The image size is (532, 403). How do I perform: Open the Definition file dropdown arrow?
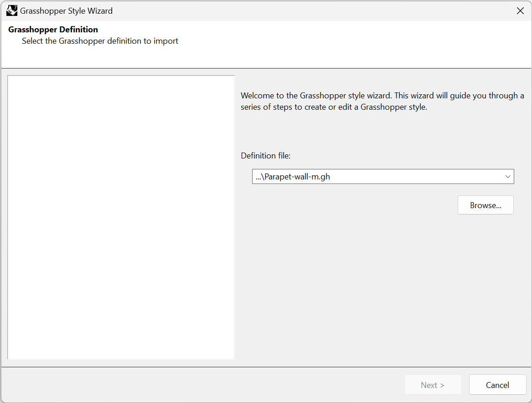507,177
